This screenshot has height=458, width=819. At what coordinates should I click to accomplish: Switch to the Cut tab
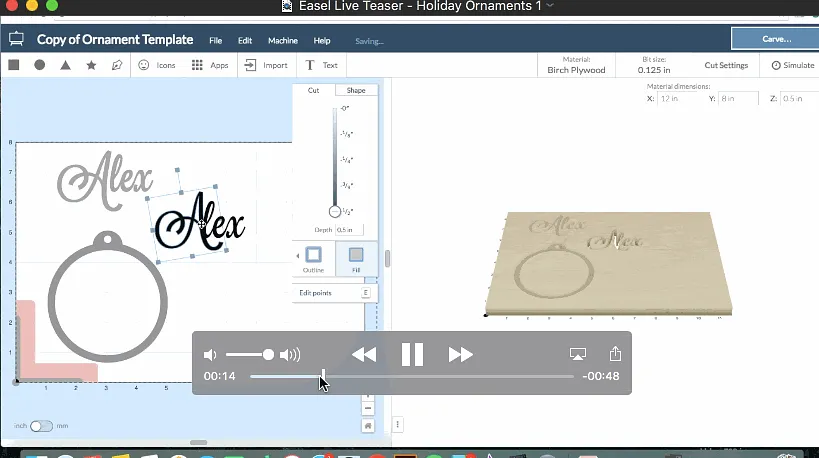pyautogui.click(x=313, y=90)
